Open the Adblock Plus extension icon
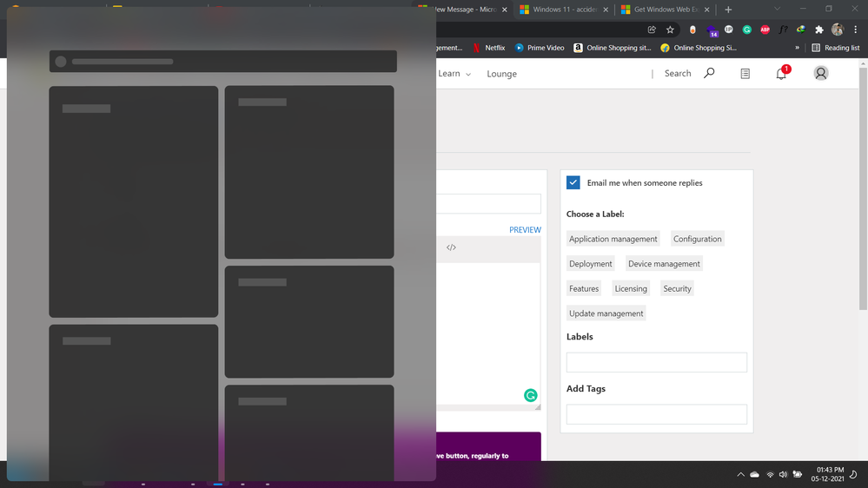 (x=765, y=30)
